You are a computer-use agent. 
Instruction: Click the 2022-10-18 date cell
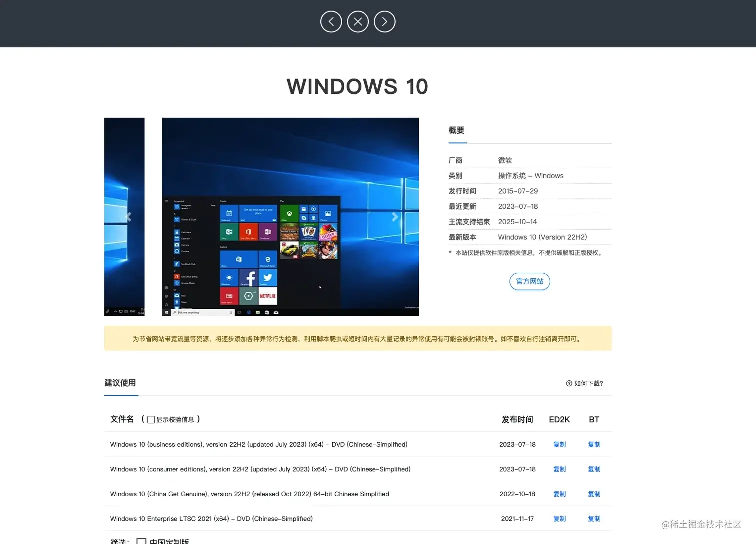[x=517, y=494]
